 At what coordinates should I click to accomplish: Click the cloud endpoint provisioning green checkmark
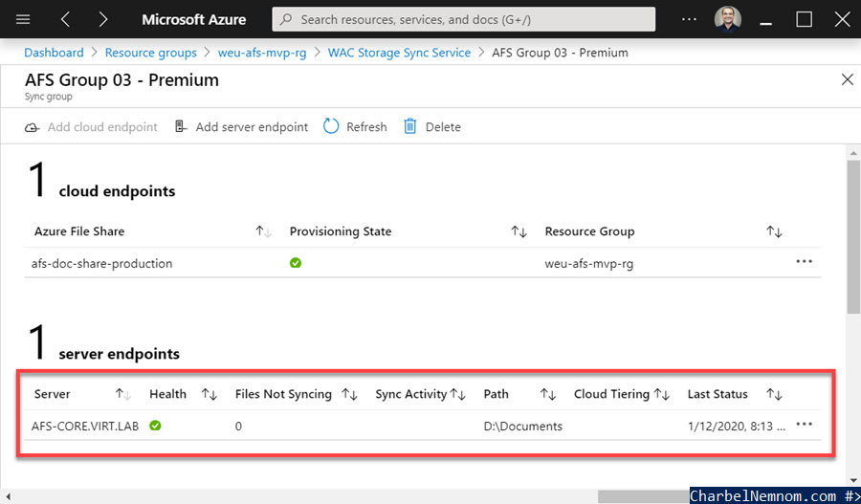tap(296, 263)
